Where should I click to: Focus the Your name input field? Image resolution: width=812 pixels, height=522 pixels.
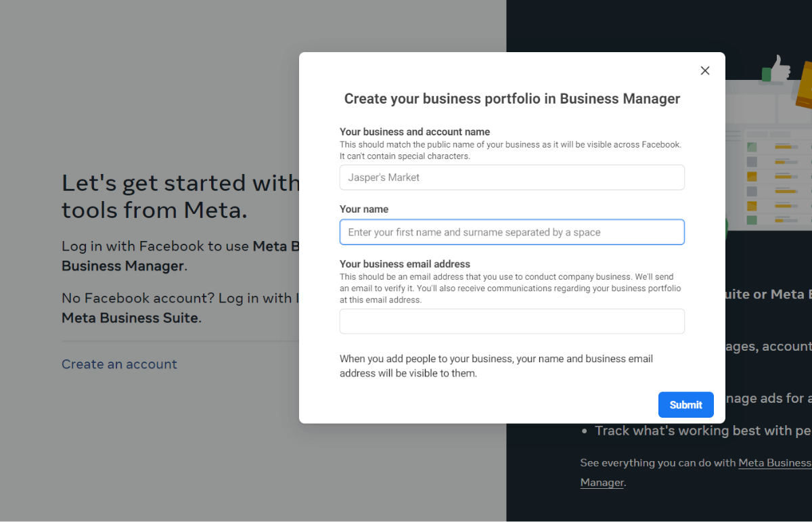point(512,232)
